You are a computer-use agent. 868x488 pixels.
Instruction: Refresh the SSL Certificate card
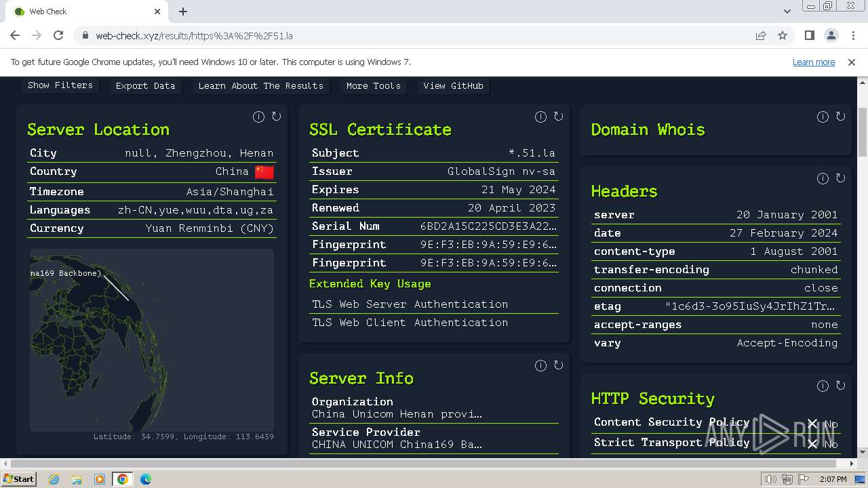558,117
